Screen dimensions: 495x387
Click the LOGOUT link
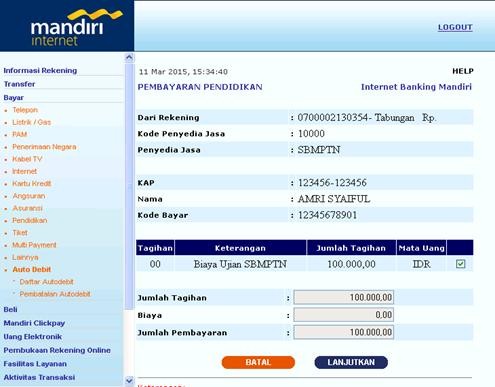[455, 27]
